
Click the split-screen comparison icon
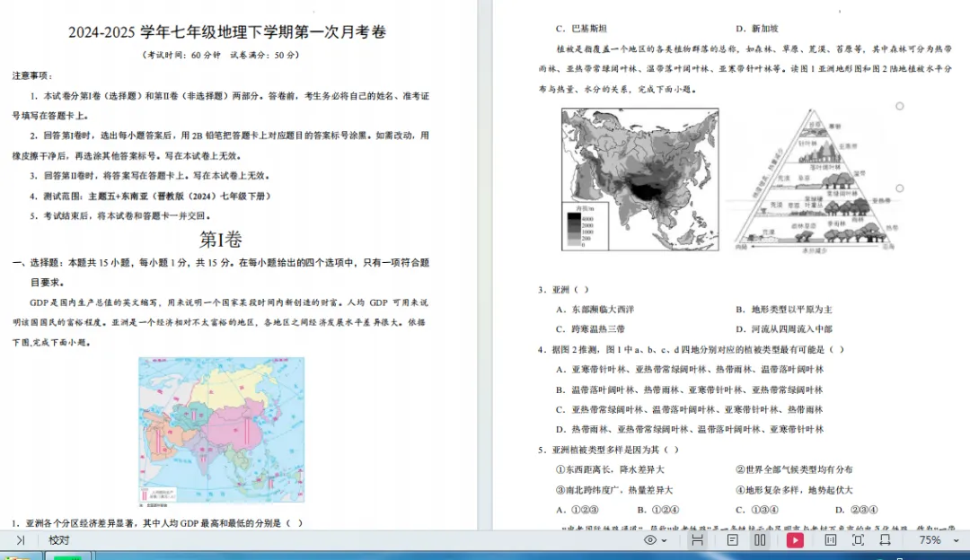[833, 540]
